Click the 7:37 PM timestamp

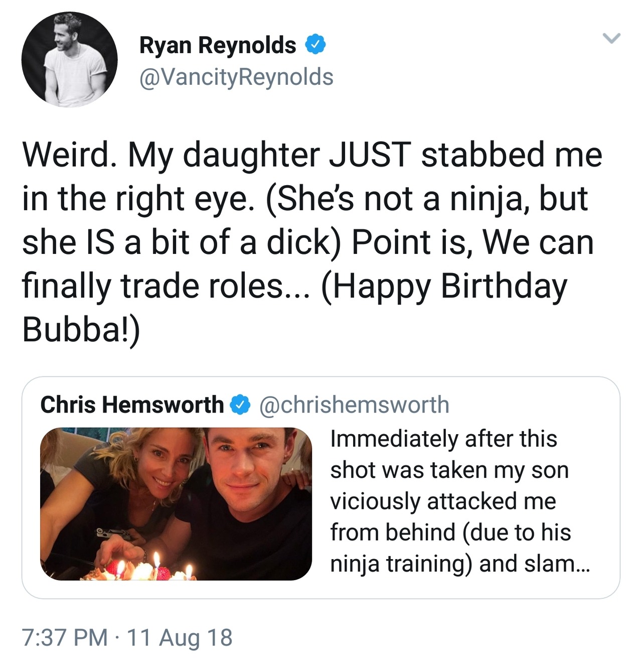pyautogui.click(x=65, y=637)
